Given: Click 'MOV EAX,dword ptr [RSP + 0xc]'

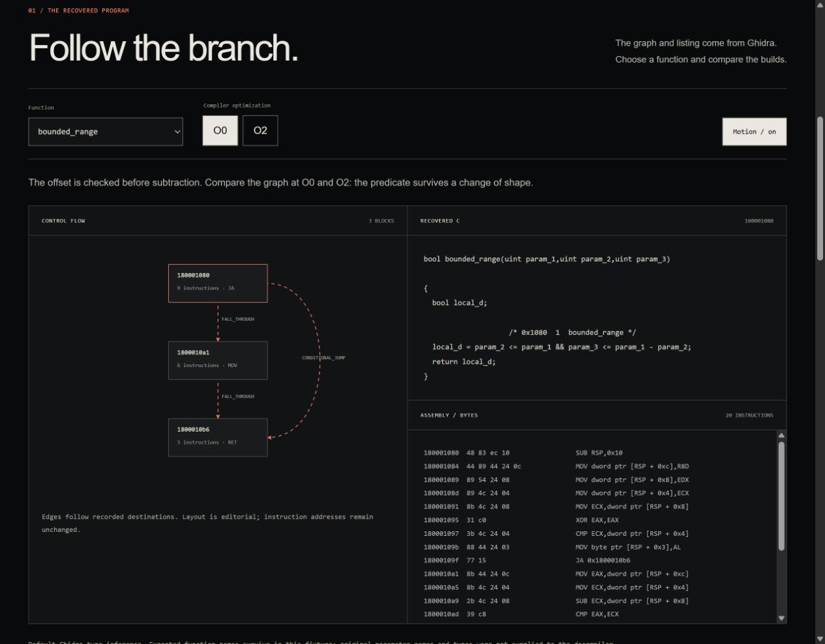Looking at the screenshot, I should (x=631, y=574).
